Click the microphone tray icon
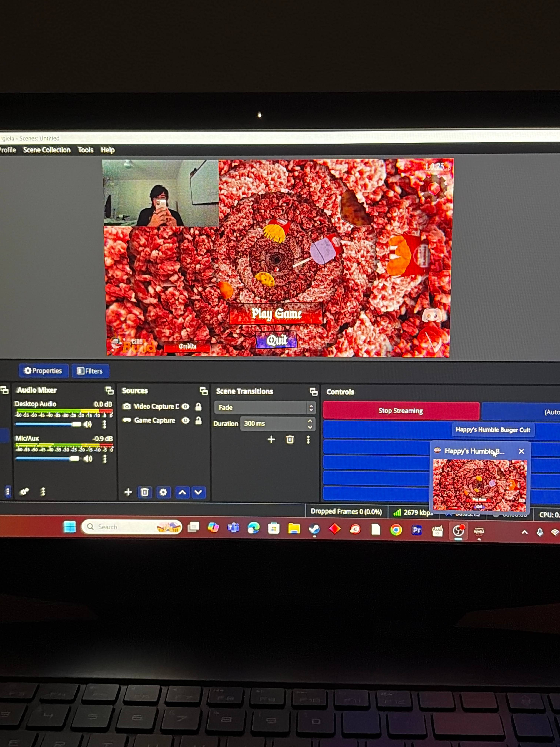 click(x=540, y=533)
